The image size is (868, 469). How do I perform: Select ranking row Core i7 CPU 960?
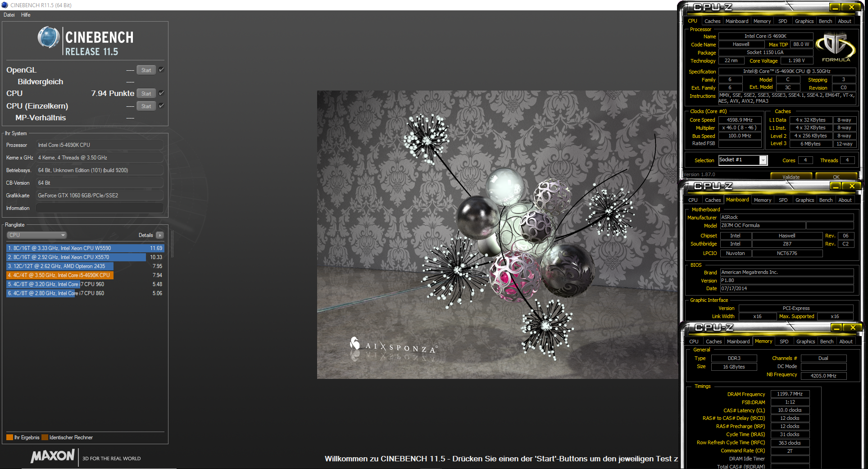pyautogui.click(x=85, y=284)
